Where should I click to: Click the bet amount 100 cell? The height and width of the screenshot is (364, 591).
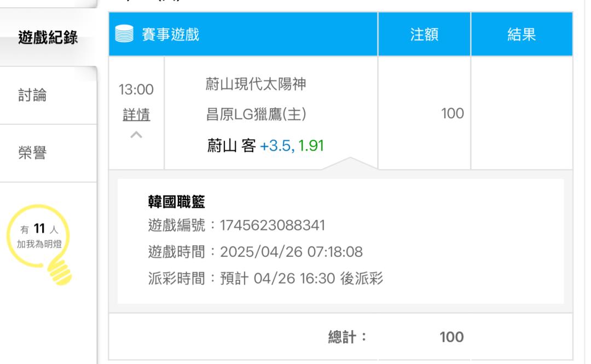point(425,113)
